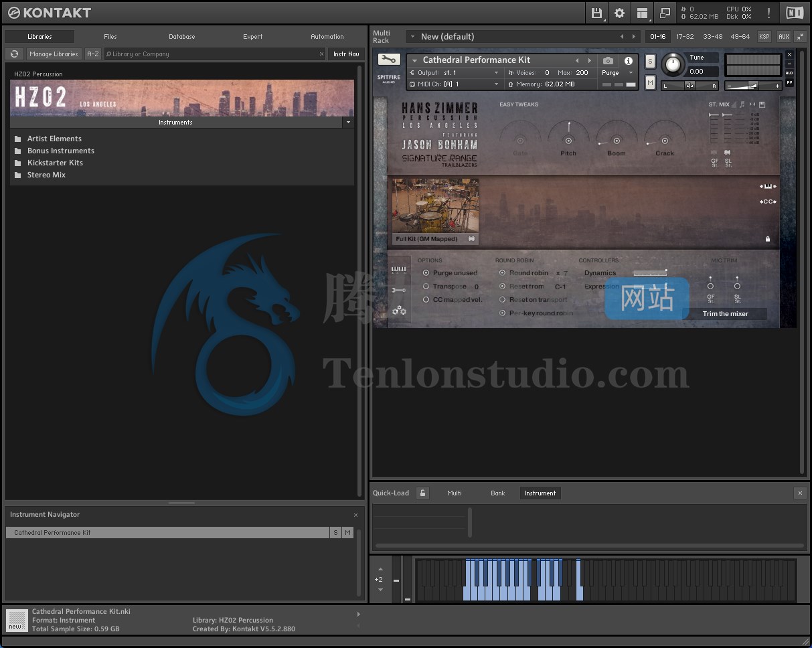
Task: Click the Instr Nav button
Action: pyautogui.click(x=346, y=54)
